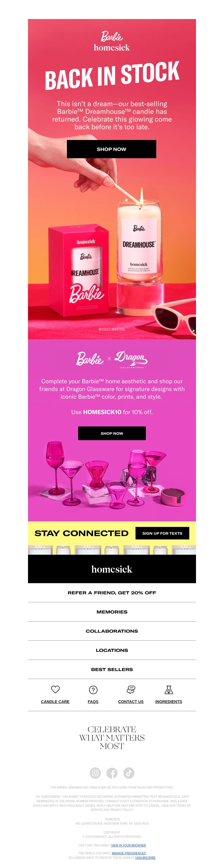
Task: Click the Shop Now button for Dragon Glassware
Action: click(x=112, y=433)
